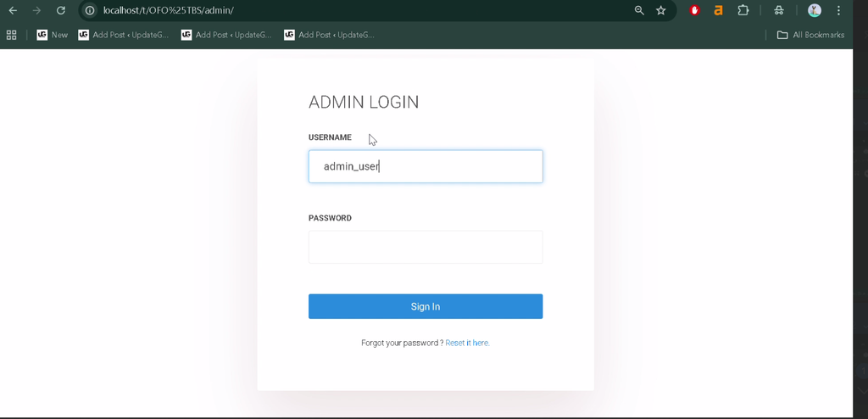The image size is (868, 419).
Task: Reload the page with the refresh icon
Action: (x=61, y=10)
